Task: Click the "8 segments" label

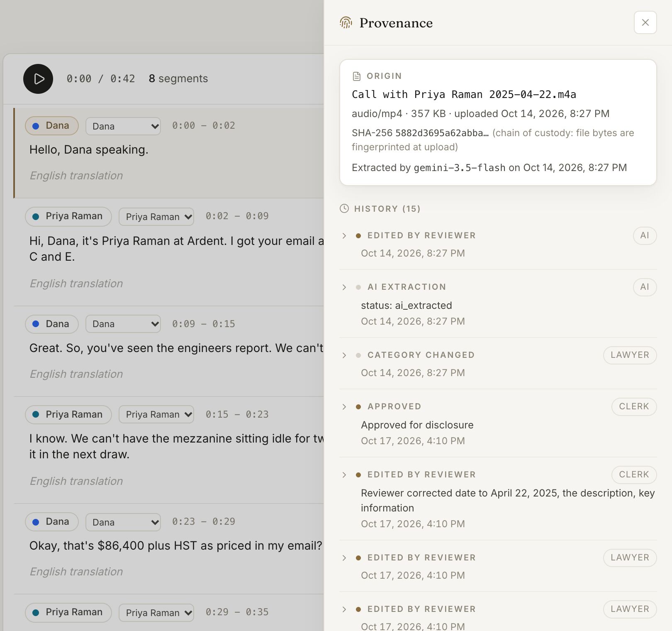Action: click(x=178, y=78)
